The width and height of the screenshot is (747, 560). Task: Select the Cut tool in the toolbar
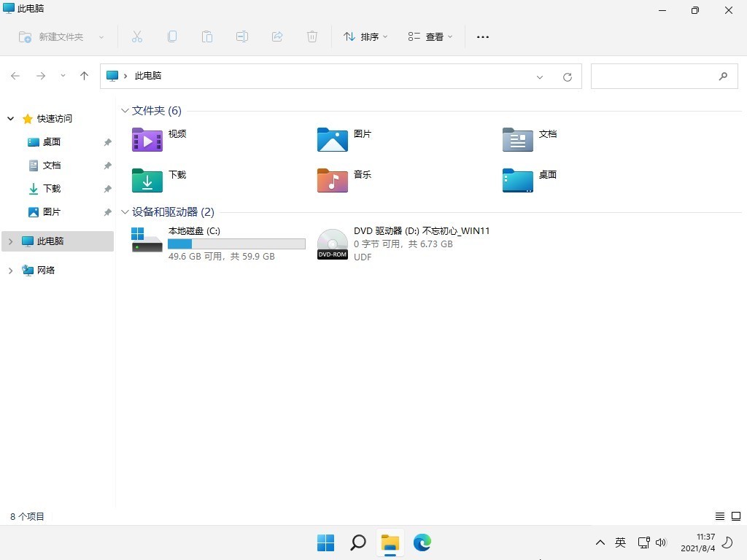[x=137, y=36]
